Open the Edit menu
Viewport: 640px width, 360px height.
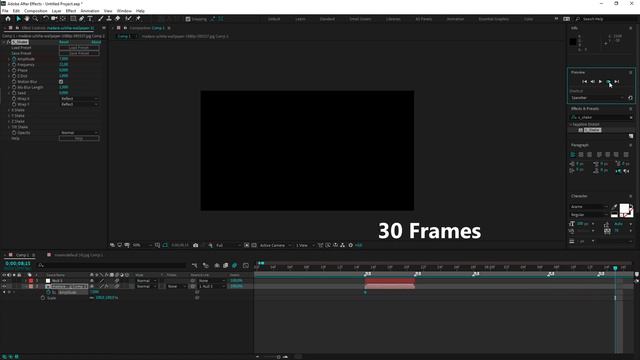(16, 11)
